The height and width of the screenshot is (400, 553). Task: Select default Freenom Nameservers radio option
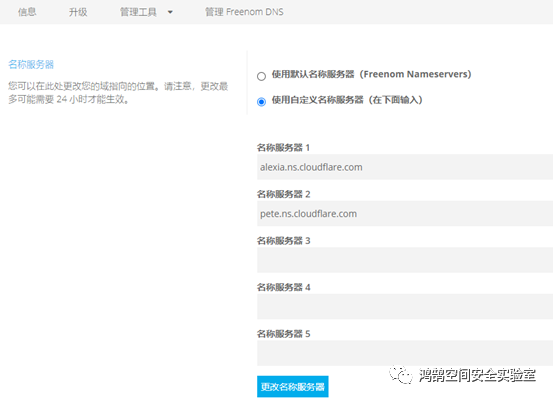(261, 76)
